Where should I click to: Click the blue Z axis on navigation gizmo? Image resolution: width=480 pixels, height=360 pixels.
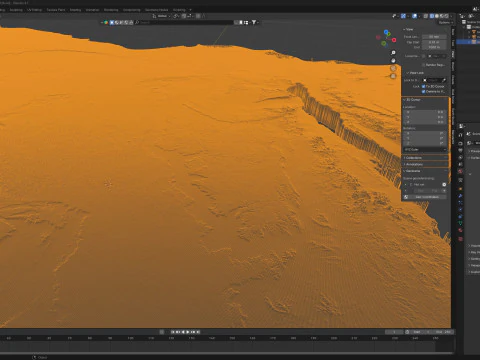coord(386,32)
